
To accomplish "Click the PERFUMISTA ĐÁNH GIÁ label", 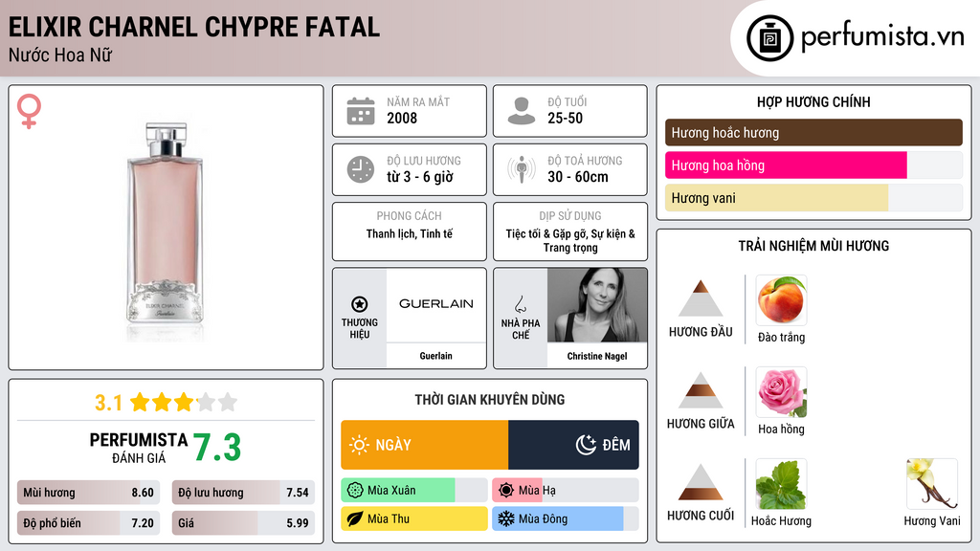I will coord(138,449).
